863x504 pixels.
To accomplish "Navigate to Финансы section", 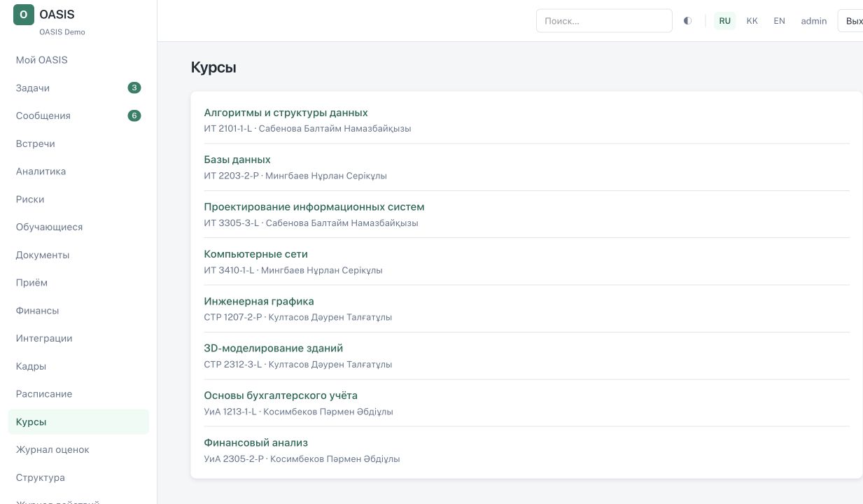I will (x=78, y=311).
